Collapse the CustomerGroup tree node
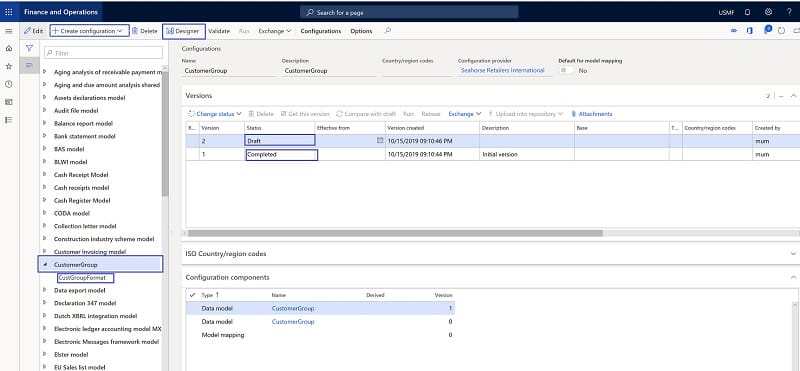Viewport: 800px width, 371px height. point(45,265)
